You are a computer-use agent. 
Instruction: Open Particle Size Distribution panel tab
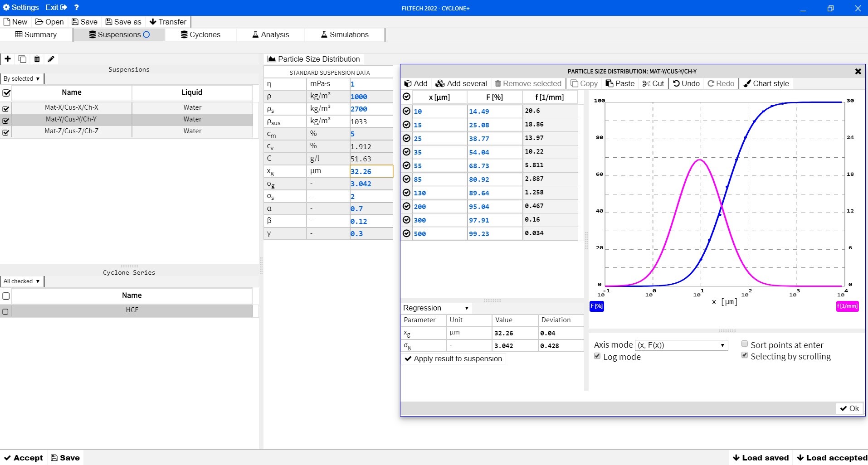[314, 59]
